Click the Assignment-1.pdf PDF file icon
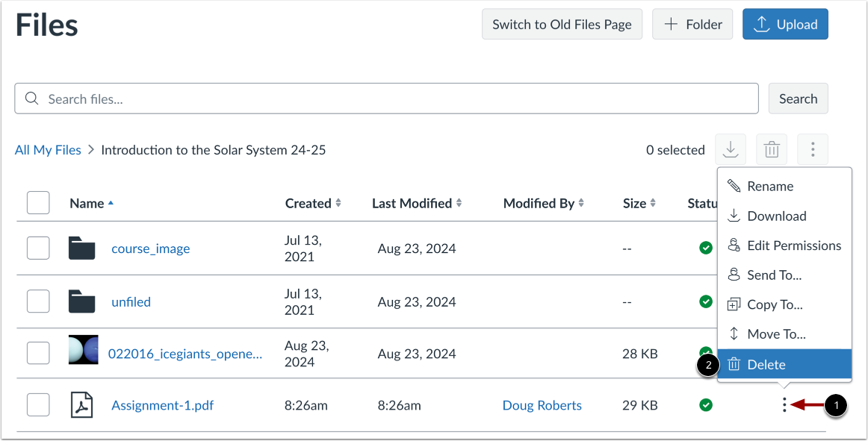Image resolution: width=868 pixels, height=441 pixels. (81, 405)
